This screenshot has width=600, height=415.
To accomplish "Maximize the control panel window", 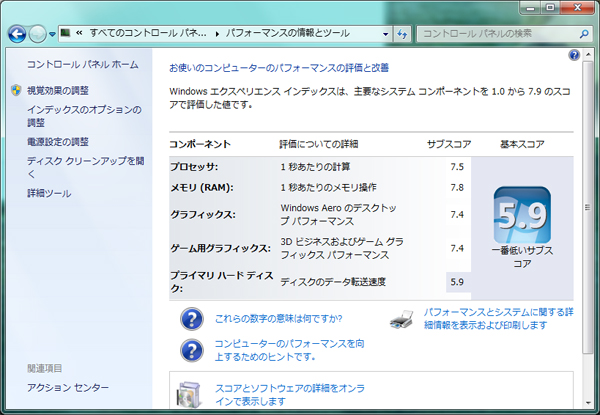I will (550, 7).
